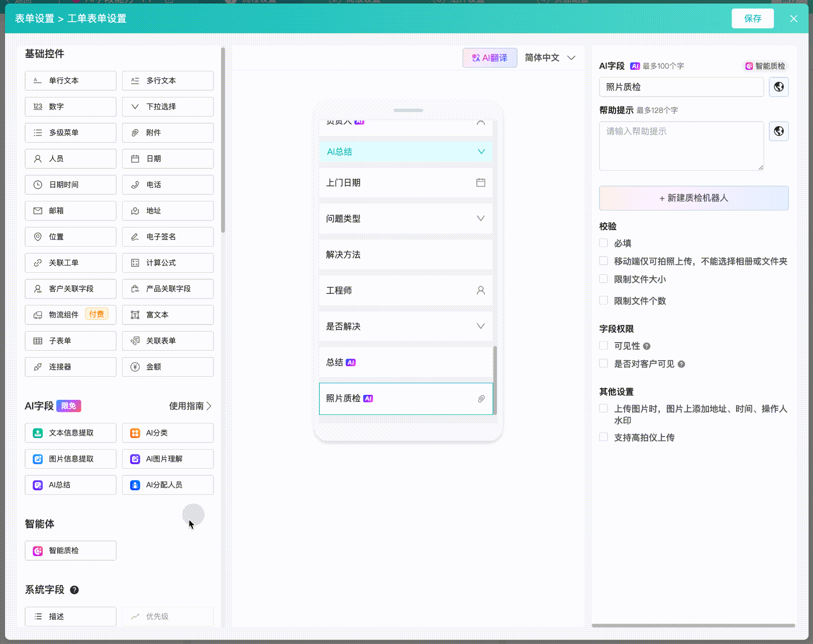Add the 图片信息提取 field control
This screenshot has width=813, height=644.
click(x=70, y=459)
